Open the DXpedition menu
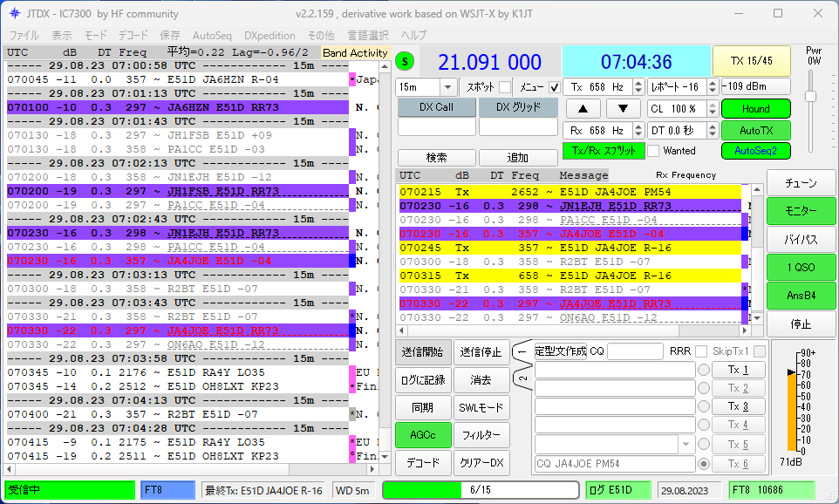Image resolution: width=839 pixels, height=504 pixels. pyautogui.click(x=269, y=36)
